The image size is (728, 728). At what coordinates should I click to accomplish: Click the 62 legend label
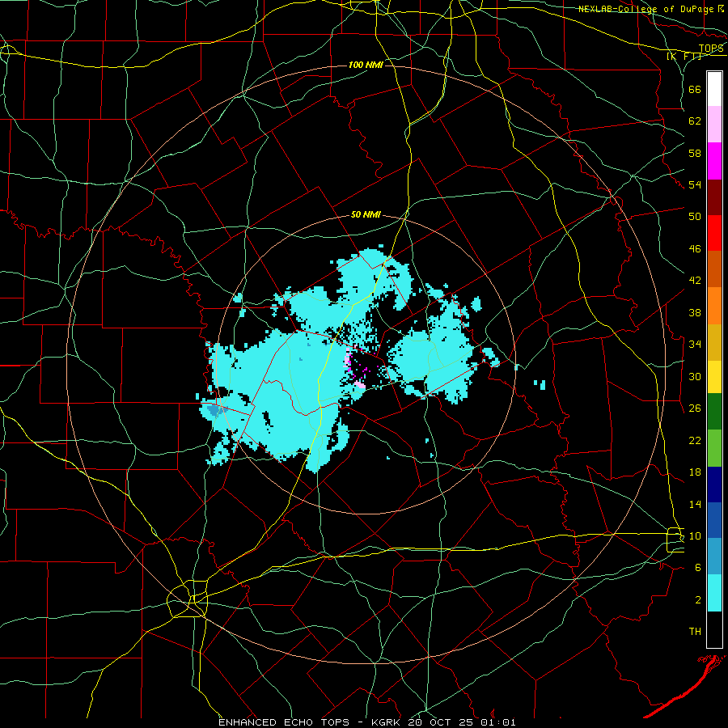pos(695,121)
